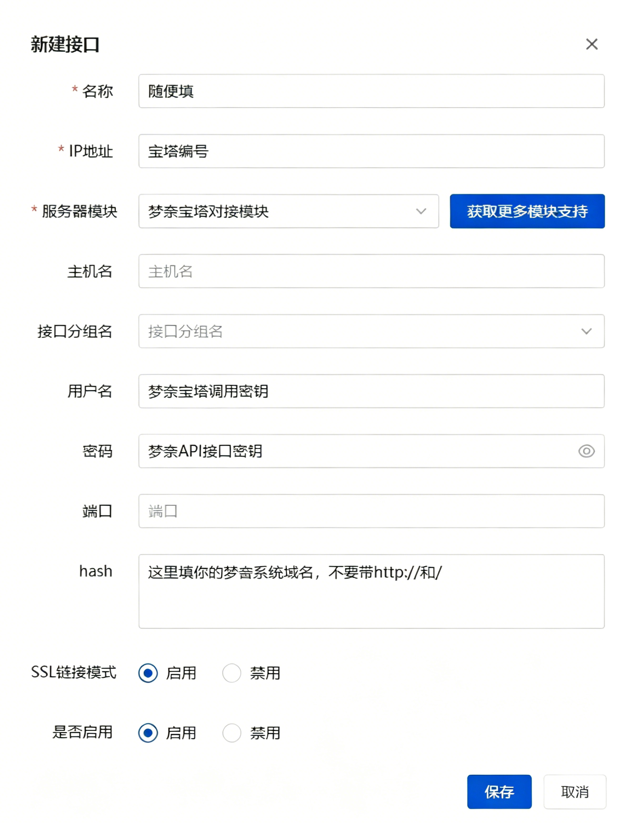This screenshot has height=840, width=636.
Task: Select 禁用 for 是否启用
Action: coord(232,733)
